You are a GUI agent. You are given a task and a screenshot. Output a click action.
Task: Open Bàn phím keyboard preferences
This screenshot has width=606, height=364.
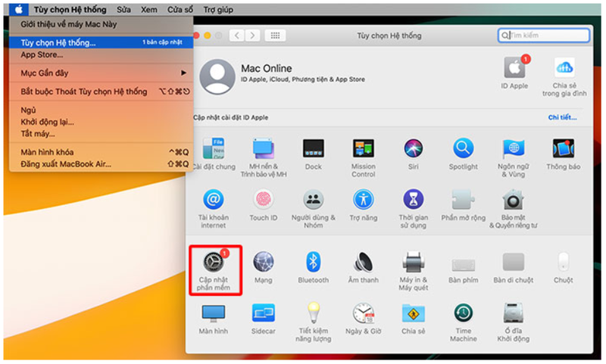(x=463, y=264)
